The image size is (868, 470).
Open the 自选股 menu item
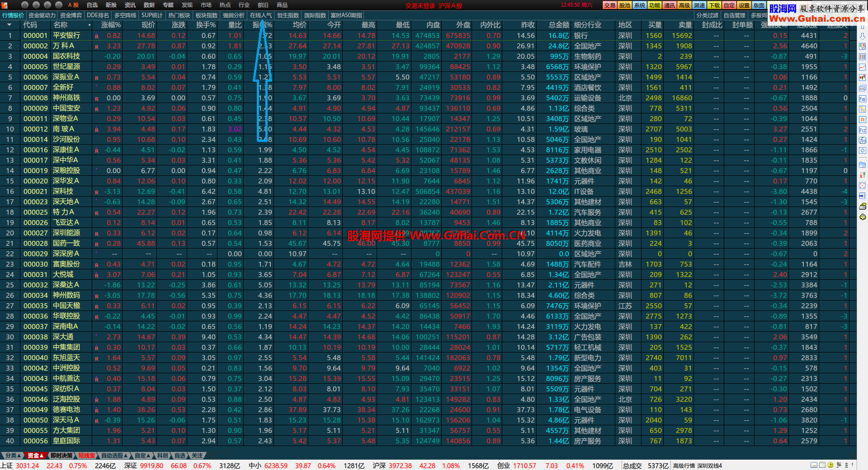(x=92, y=5)
